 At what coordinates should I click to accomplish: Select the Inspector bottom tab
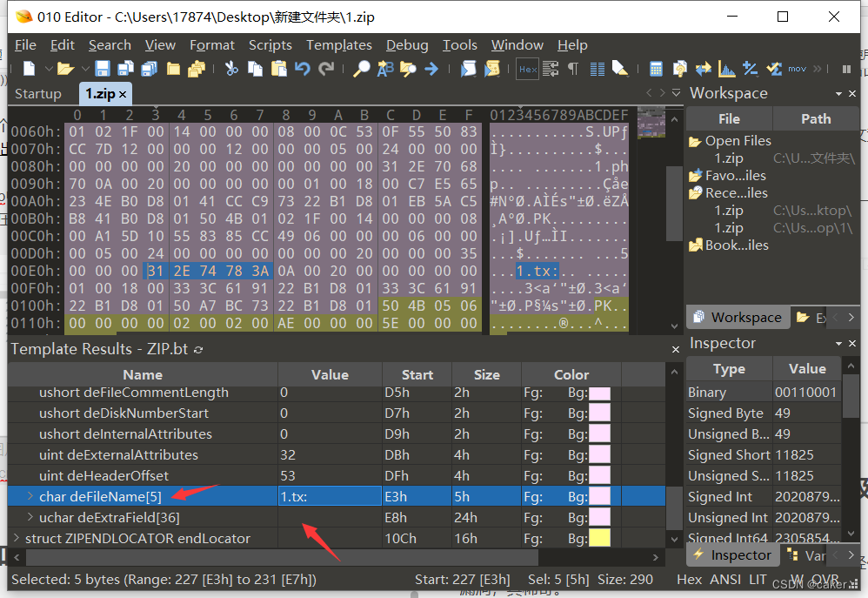tap(733, 554)
